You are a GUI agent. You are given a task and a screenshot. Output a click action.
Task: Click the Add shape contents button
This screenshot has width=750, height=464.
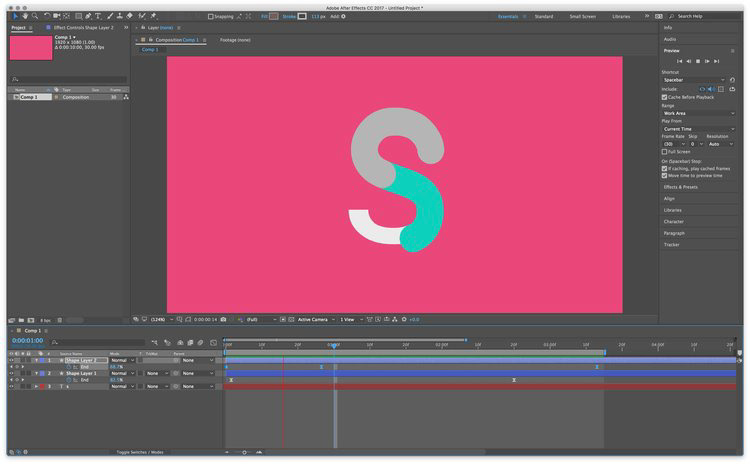pos(343,16)
